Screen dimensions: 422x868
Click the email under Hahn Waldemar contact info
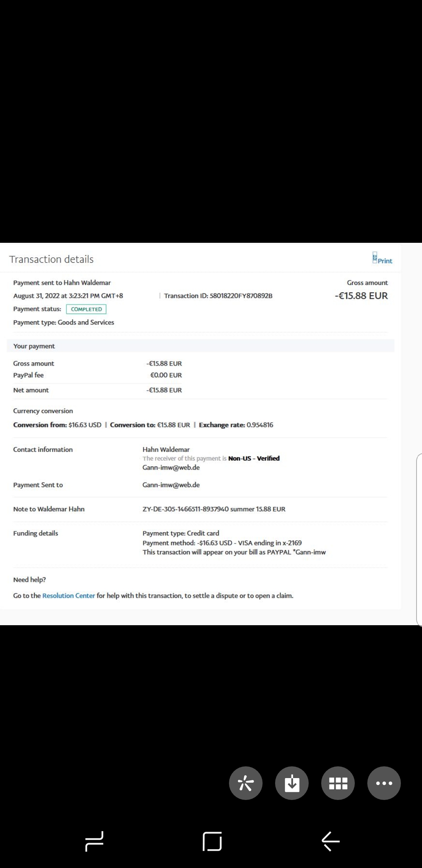coord(171,468)
